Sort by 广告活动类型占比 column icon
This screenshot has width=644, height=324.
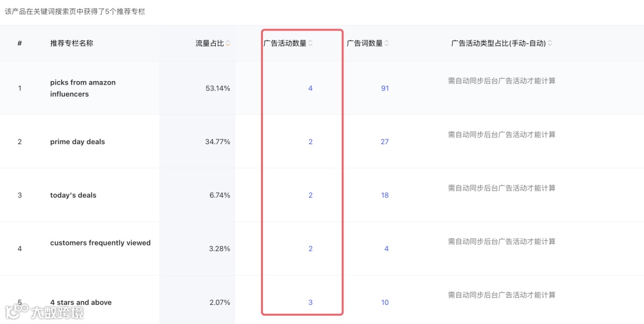point(550,43)
